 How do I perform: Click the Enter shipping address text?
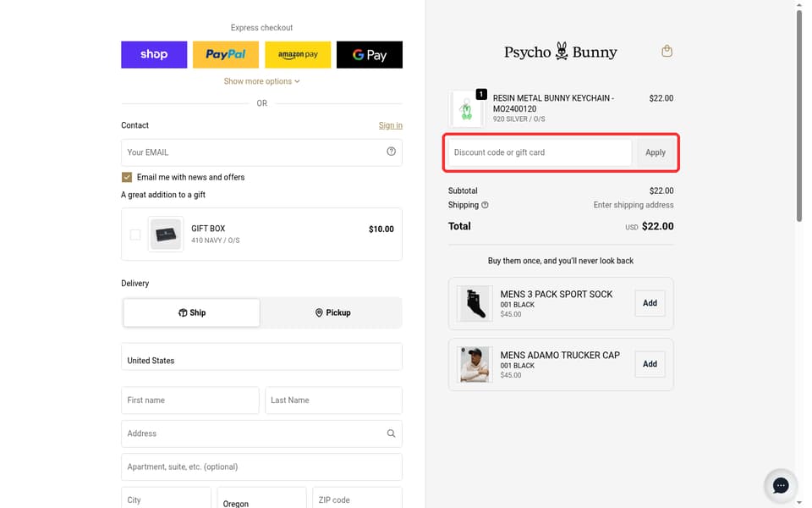[x=634, y=205]
